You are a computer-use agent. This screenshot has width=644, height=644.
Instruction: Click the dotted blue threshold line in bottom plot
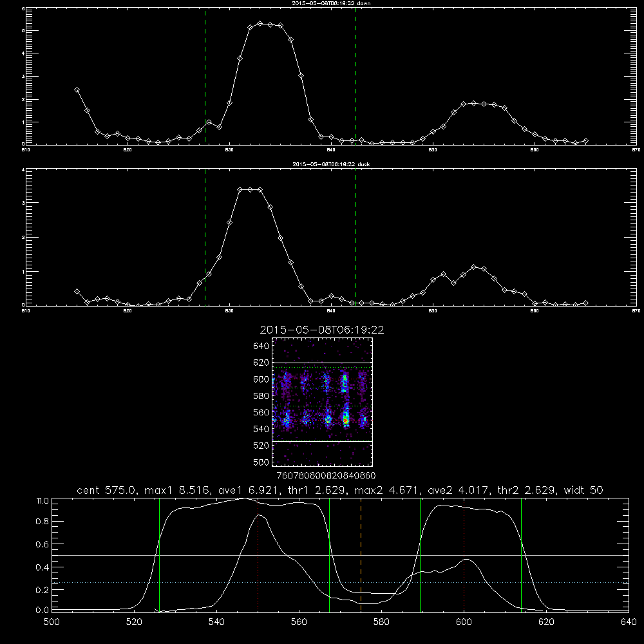341,582
